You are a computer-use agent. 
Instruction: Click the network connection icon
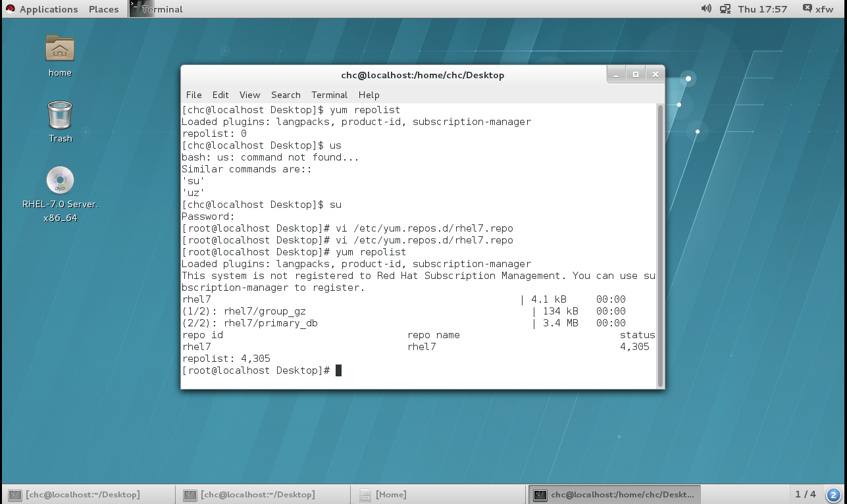725,9
